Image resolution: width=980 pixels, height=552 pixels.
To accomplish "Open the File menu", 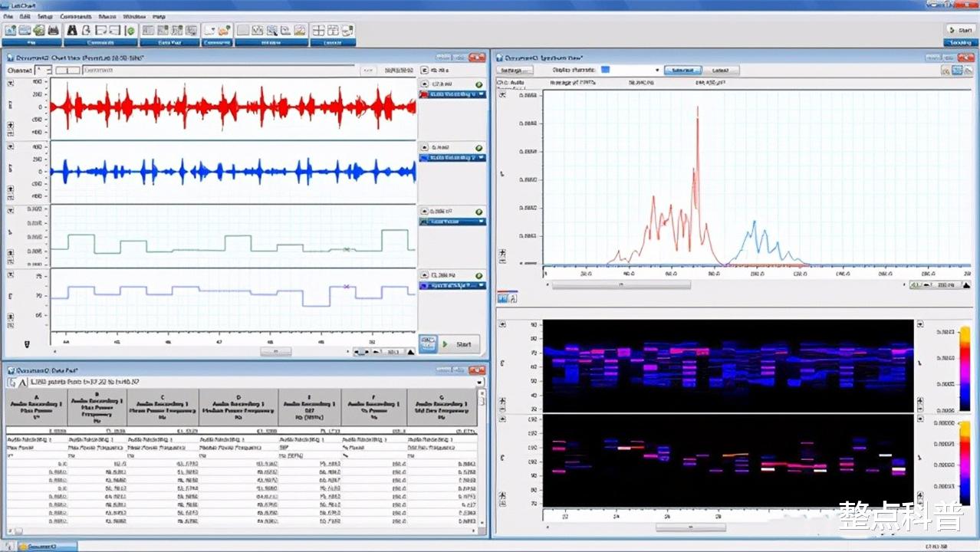I will pos(8,16).
